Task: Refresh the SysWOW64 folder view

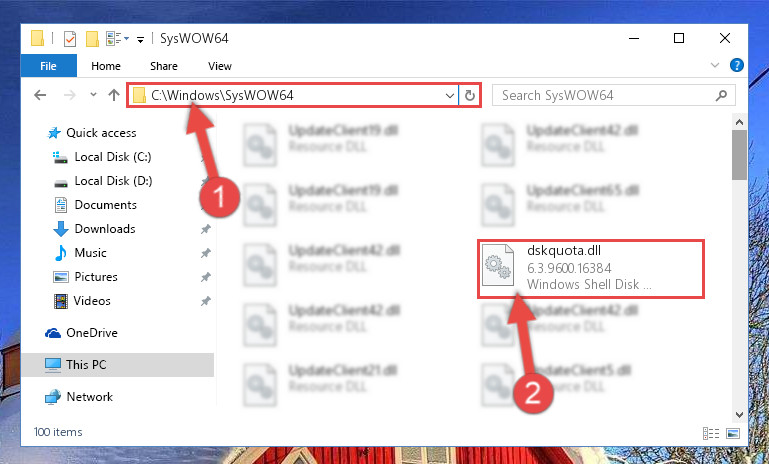Action: click(470, 95)
